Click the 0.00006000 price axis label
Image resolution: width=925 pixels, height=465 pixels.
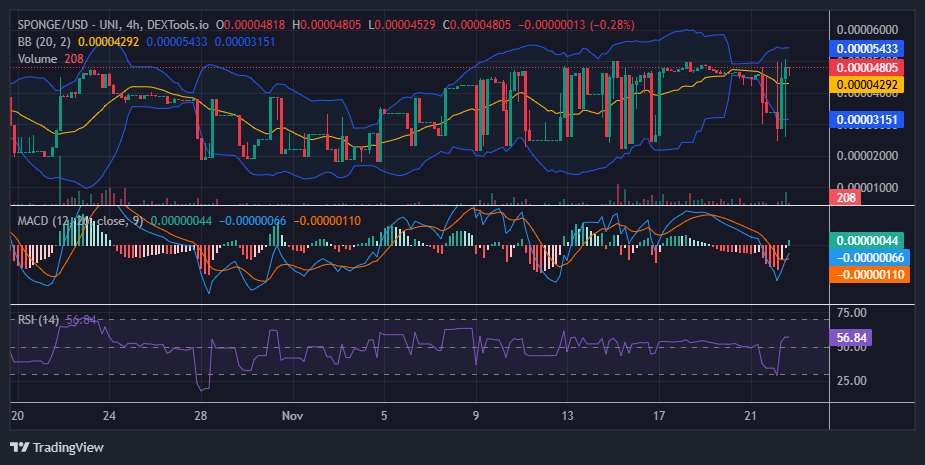[867, 30]
